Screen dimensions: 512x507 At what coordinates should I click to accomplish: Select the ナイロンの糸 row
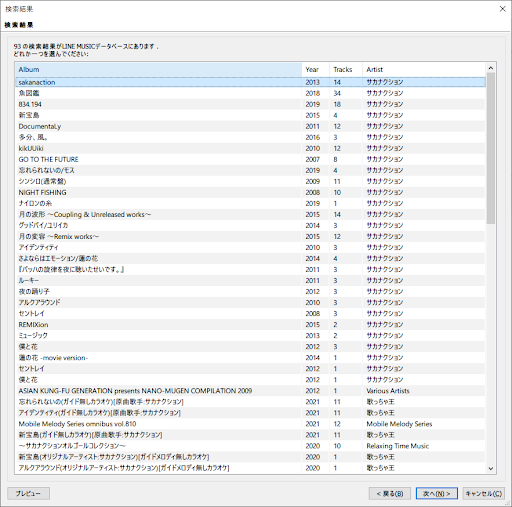250,203
